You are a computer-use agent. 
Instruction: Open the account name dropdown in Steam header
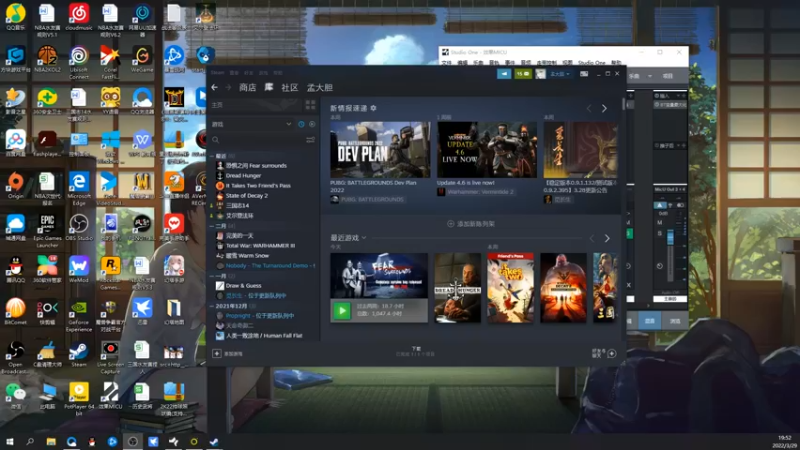(x=560, y=74)
